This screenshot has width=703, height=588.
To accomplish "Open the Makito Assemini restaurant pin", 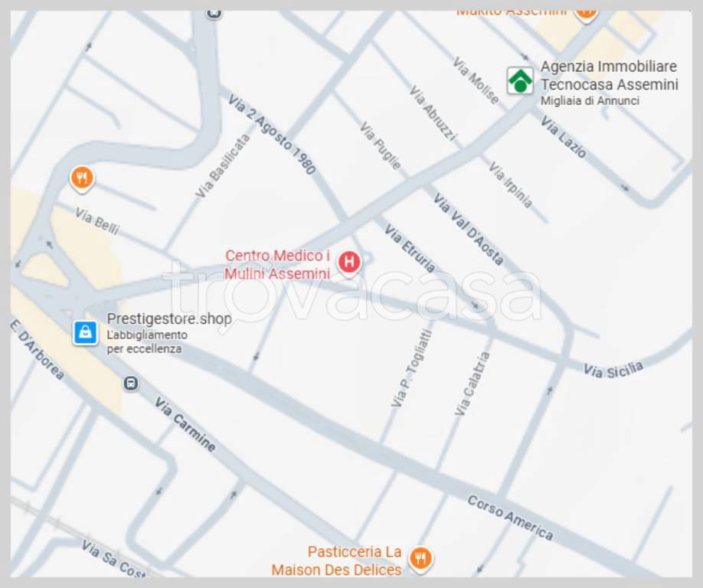I will click(586, 15).
